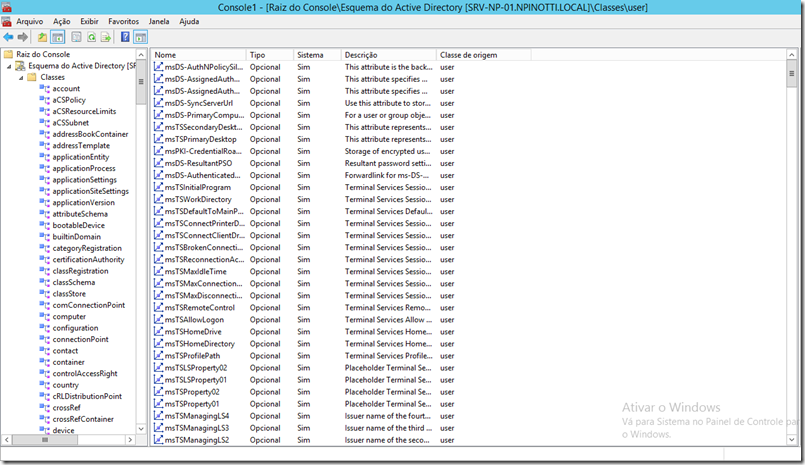The height and width of the screenshot is (465, 805).
Task: Click the green Refresh toolbar icon
Action: (91, 37)
